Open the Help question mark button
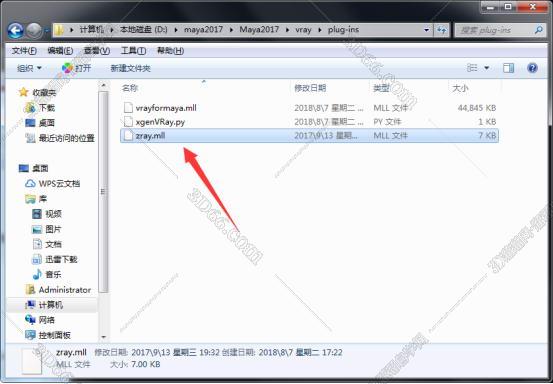The image size is (553, 384). [x=532, y=68]
